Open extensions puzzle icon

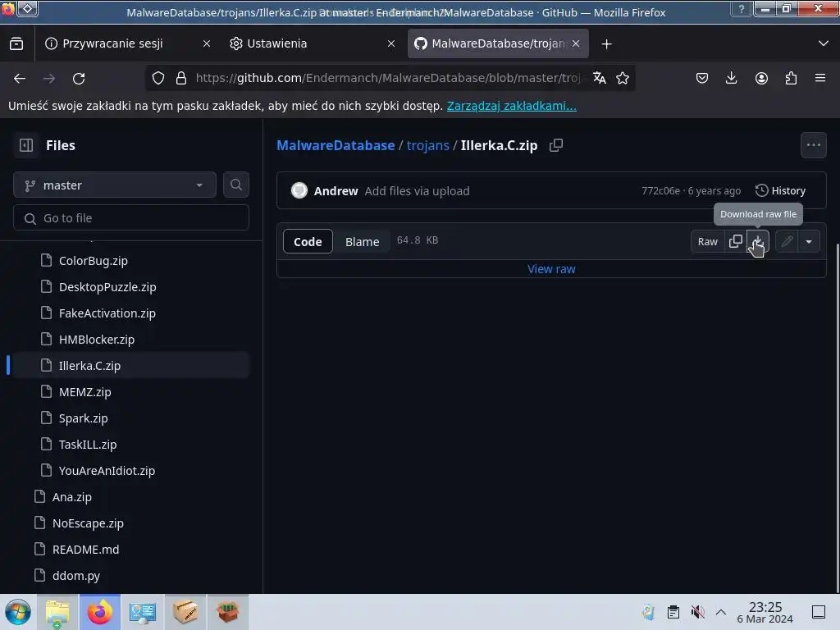tap(791, 78)
